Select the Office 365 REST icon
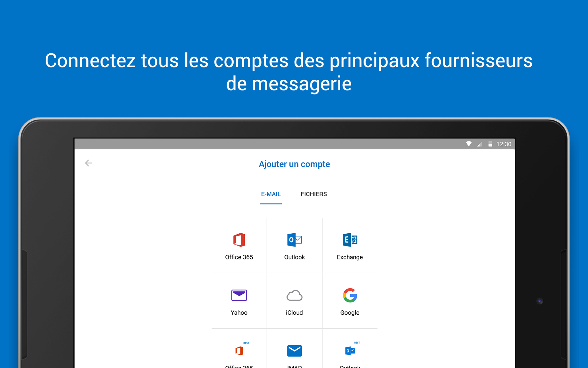The height and width of the screenshot is (368, 588). coord(239,351)
